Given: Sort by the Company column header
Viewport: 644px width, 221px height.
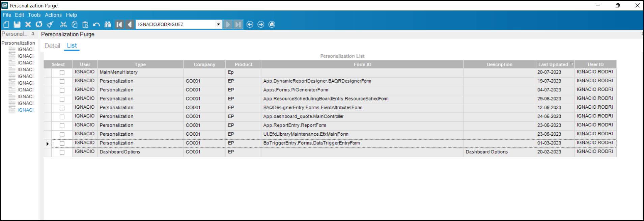Looking at the screenshot, I should point(204,64).
